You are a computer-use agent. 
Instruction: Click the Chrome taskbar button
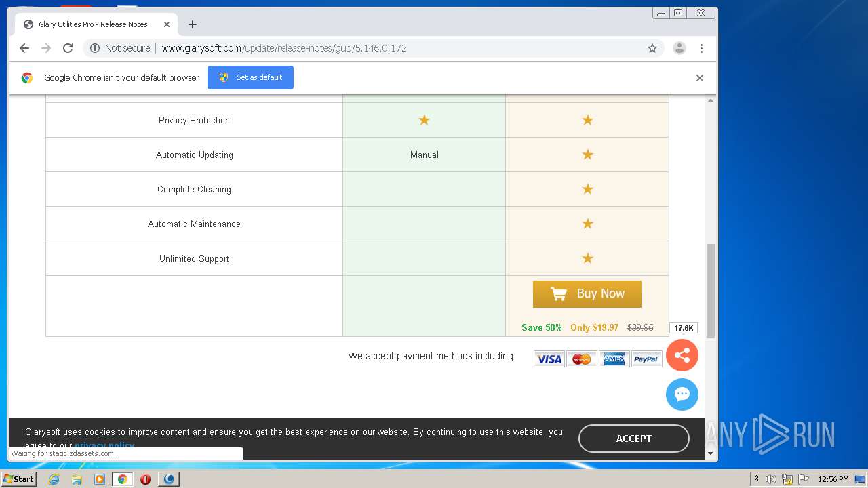click(122, 479)
